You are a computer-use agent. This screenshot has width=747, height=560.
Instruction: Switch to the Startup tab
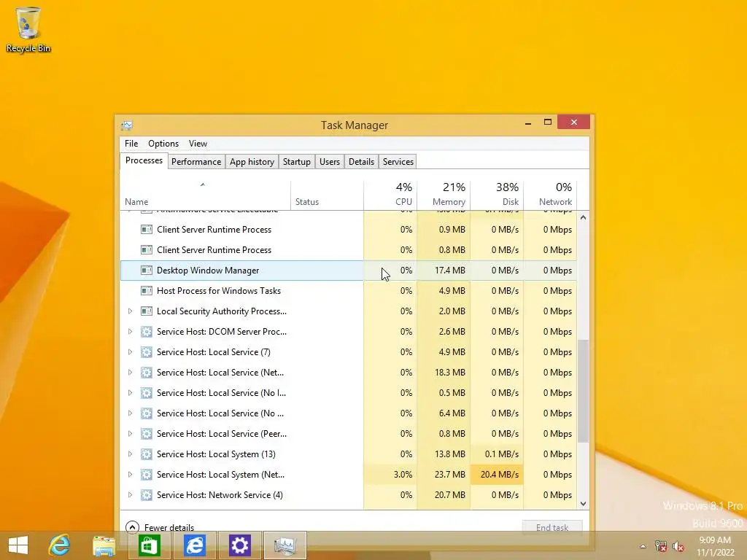pos(297,162)
